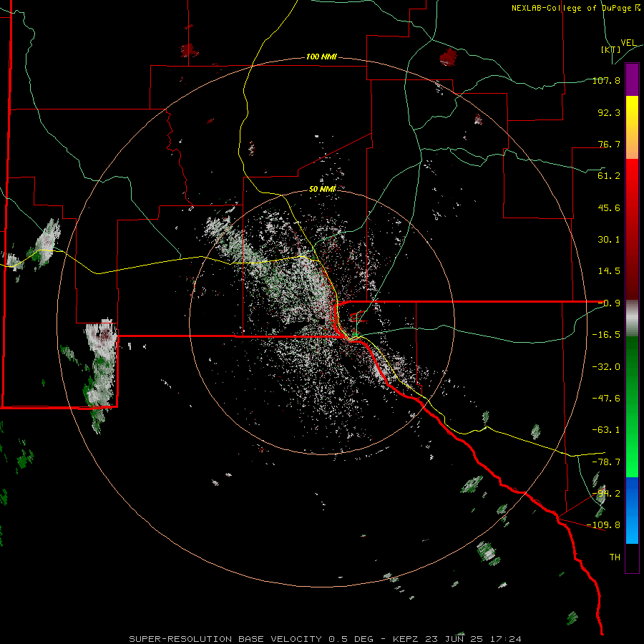This screenshot has height=644, width=644.
Task: Select the 107.8 scale value
Action: [x=606, y=80]
